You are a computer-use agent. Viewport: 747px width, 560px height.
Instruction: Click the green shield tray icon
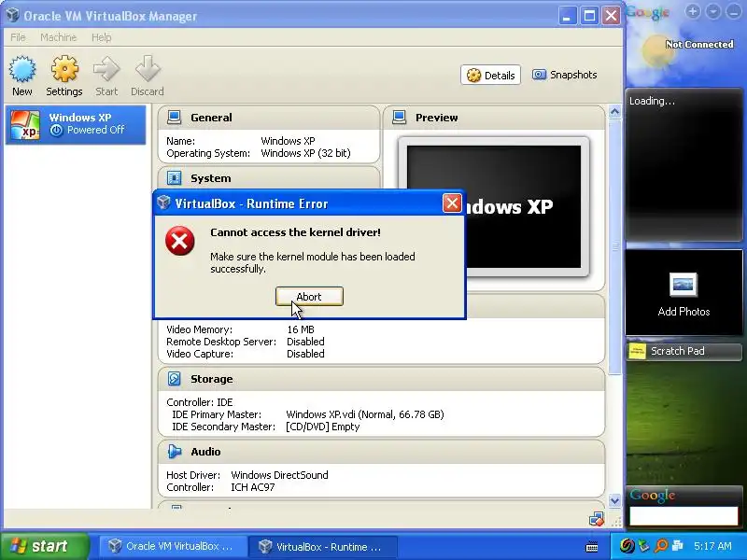[x=644, y=546]
